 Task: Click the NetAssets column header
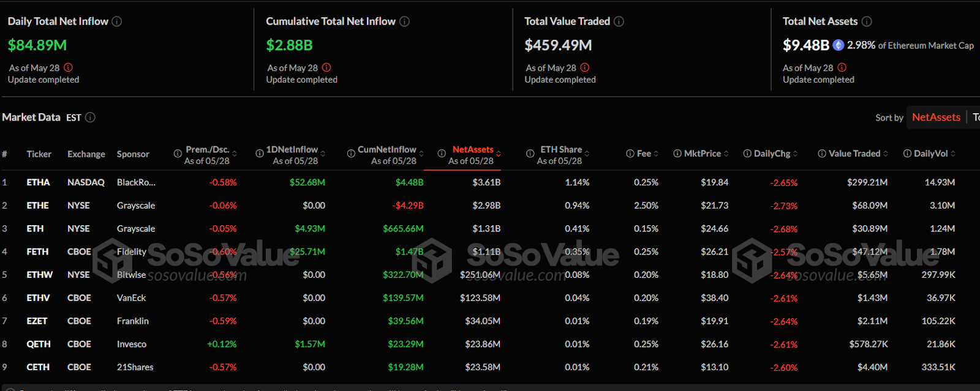point(472,149)
